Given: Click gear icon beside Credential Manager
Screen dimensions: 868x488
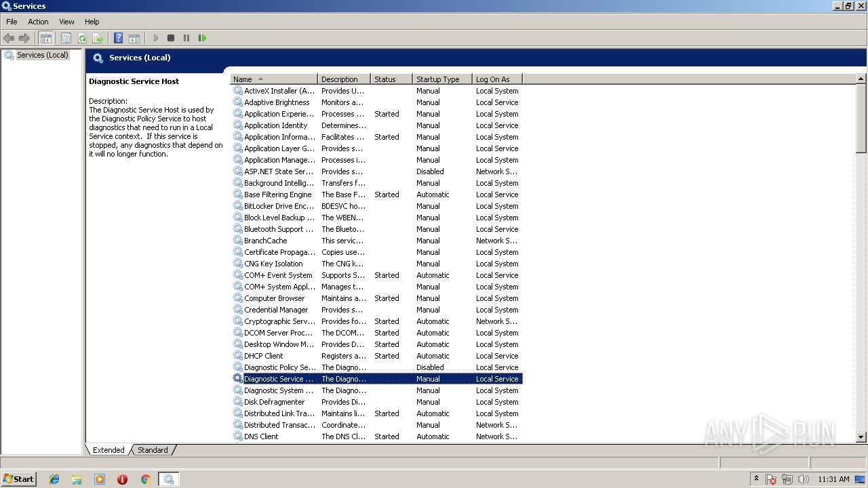Looking at the screenshot, I should [238, 310].
